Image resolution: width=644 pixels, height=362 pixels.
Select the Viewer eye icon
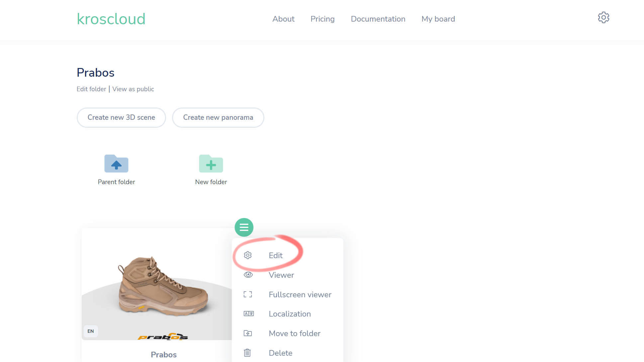[x=247, y=275]
